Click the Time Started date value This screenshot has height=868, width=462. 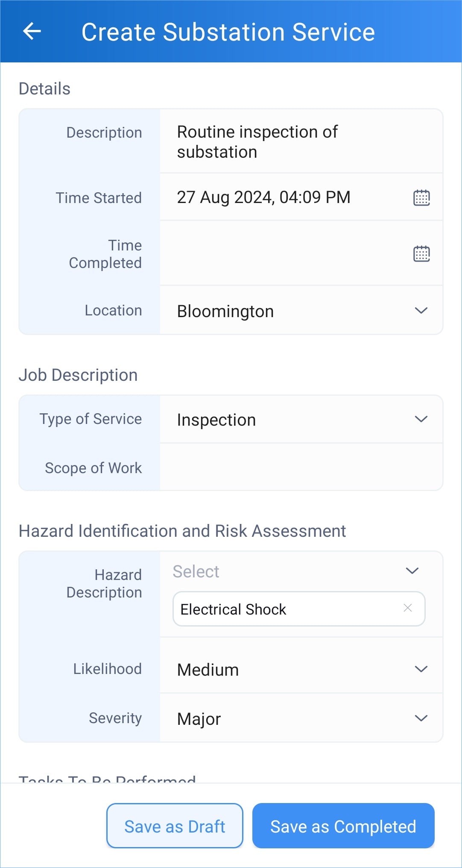(x=263, y=197)
